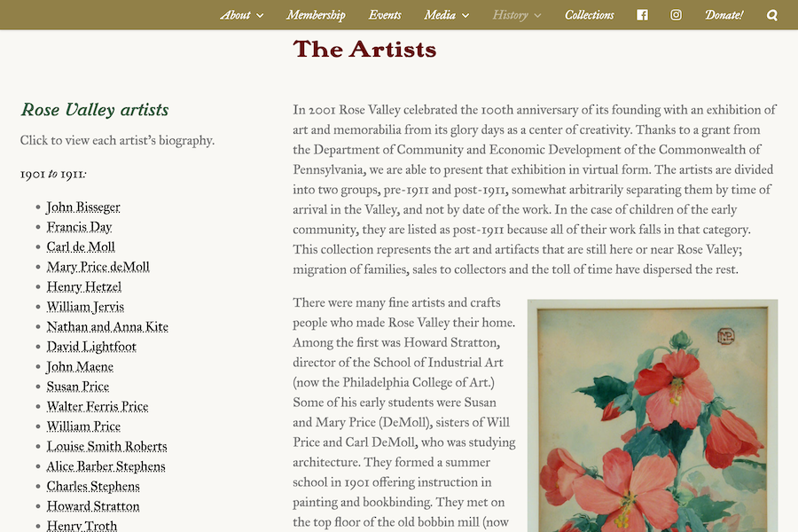View John Bisseger's biography
Viewport: 798px width, 532px height.
pos(83,207)
